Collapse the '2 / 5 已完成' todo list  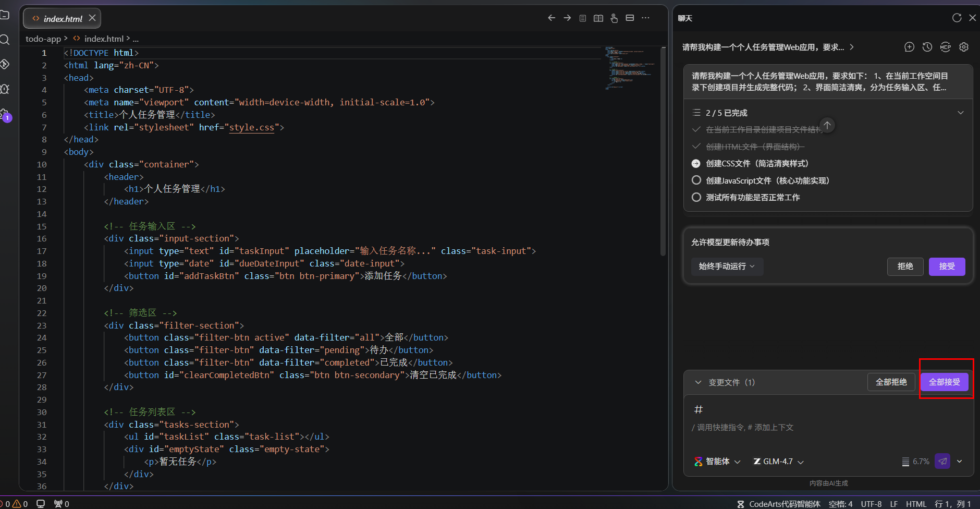pos(961,113)
